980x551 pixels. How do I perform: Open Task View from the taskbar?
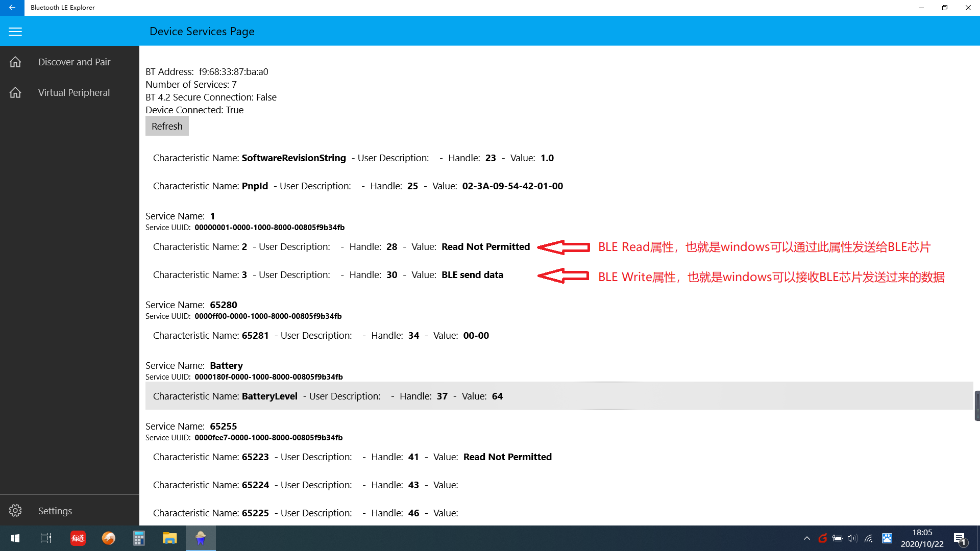point(45,538)
